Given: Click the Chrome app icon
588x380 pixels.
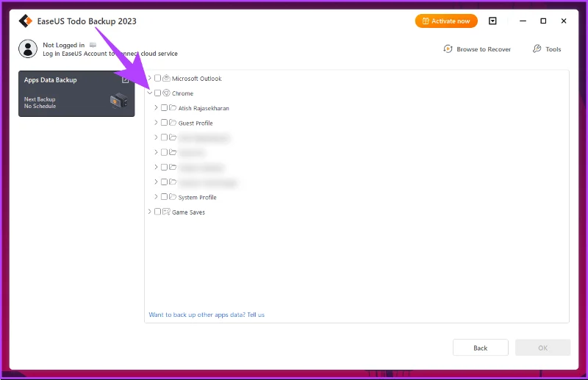Looking at the screenshot, I should pyautogui.click(x=167, y=93).
